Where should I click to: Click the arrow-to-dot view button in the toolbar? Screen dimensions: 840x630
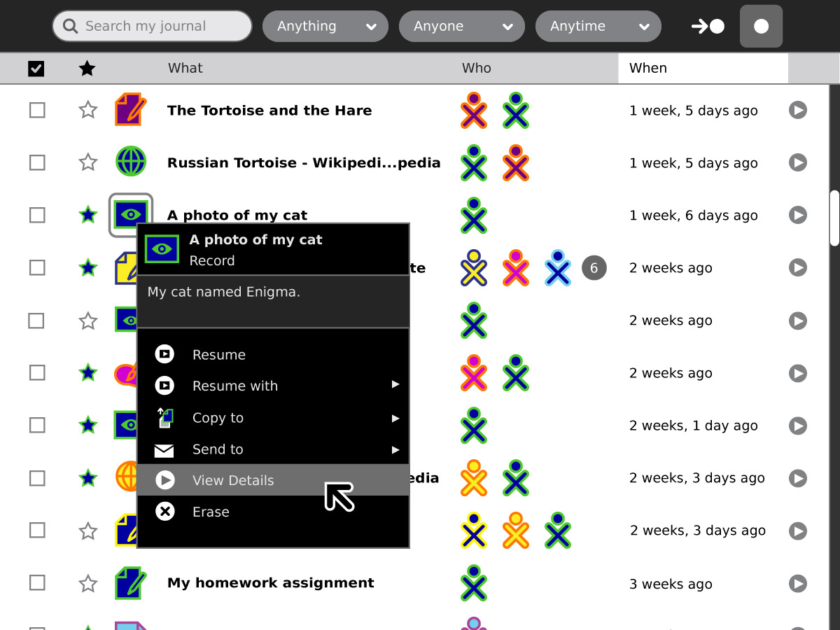pos(708,27)
